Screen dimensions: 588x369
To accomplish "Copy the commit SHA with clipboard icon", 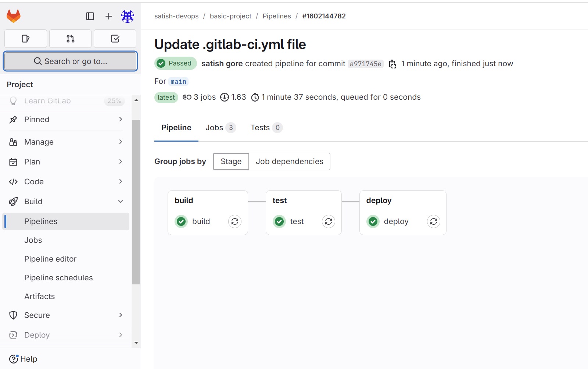I will pos(392,64).
